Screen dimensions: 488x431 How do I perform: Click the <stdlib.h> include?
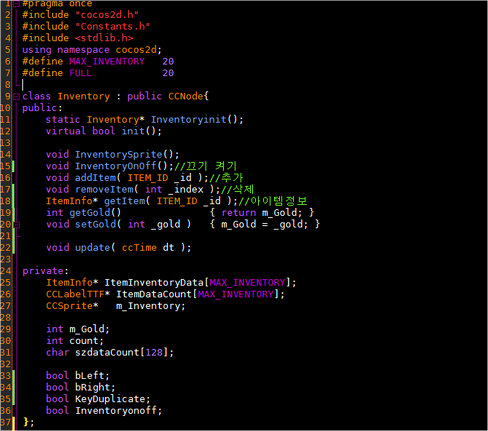click(104, 38)
